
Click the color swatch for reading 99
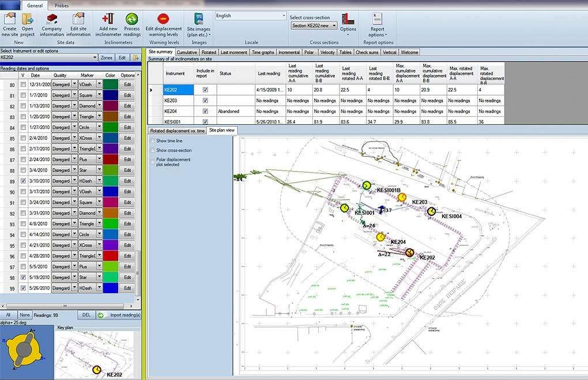click(110, 288)
